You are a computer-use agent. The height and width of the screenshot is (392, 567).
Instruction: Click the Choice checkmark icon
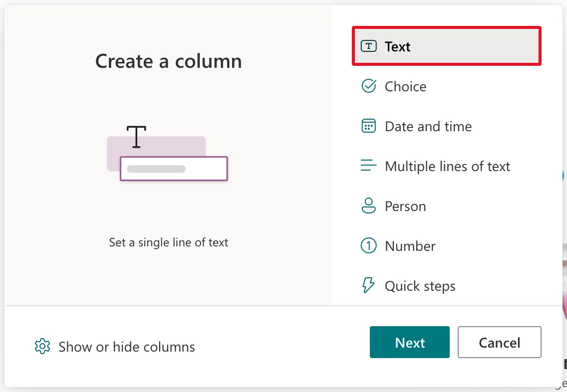tap(368, 86)
